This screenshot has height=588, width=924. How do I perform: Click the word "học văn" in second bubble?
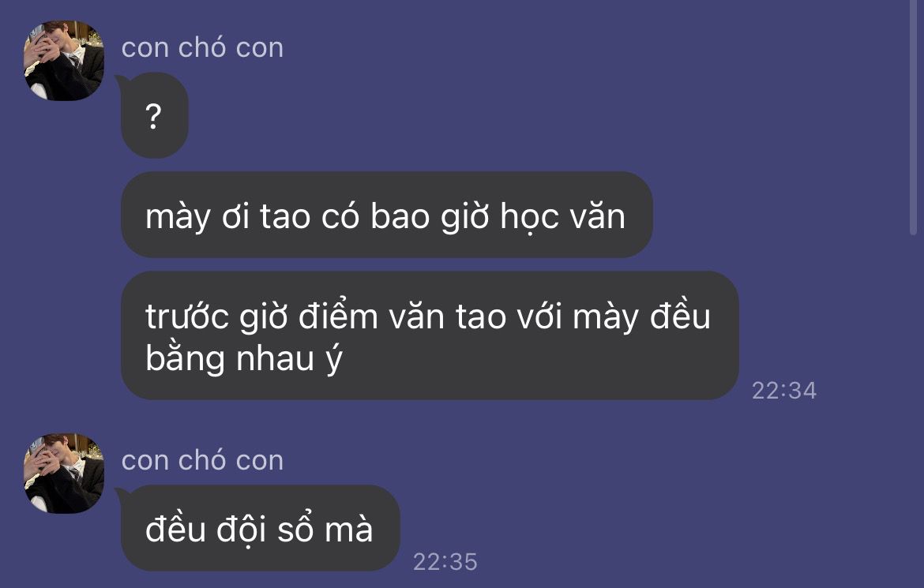coord(563,217)
